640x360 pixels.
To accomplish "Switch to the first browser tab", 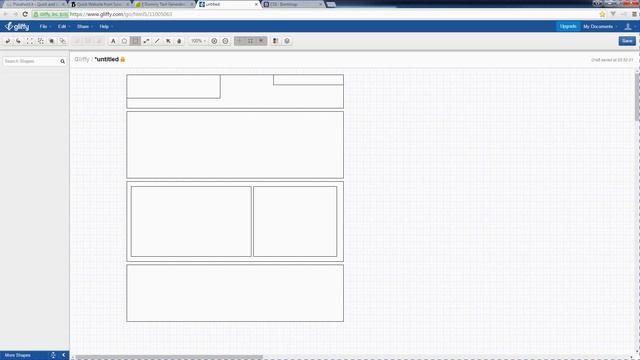I will coord(35,4).
